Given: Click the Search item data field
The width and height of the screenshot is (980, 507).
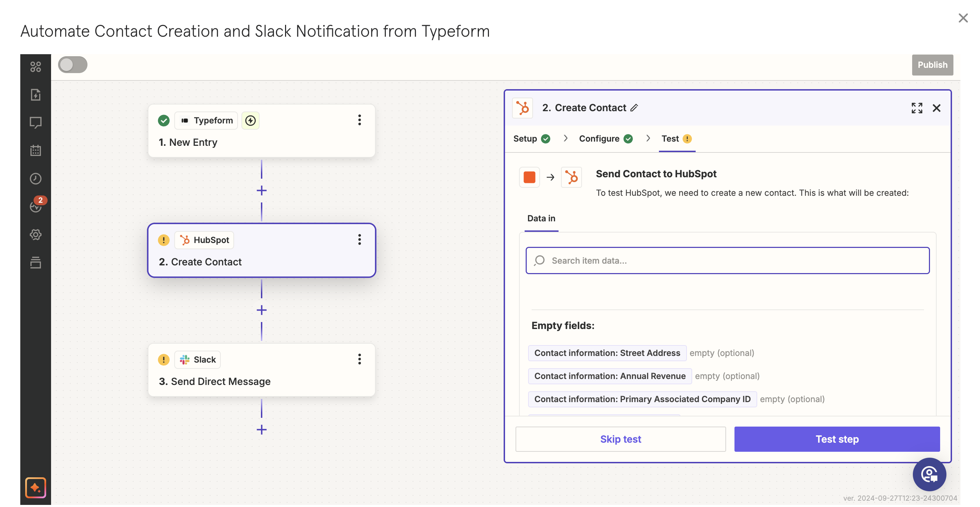Looking at the screenshot, I should (727, 260).
